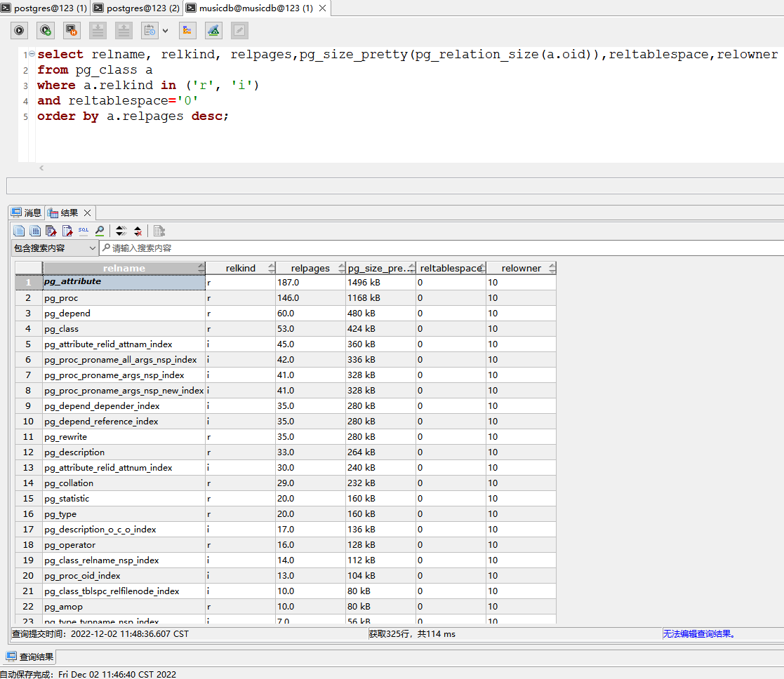The height and width of the screenshot is (679, 784).
Task: Open the 包含搜索内容 filter dropdown
Action: (x=93, y=248)
